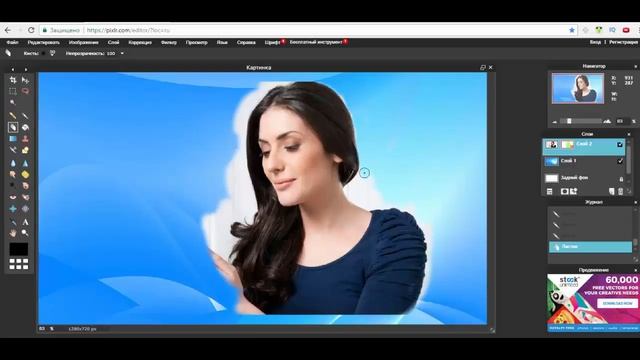Select the Smudge tool
The height and width of the screenshot is (360, 640).
pyautogui.click(x=13, y=175)
